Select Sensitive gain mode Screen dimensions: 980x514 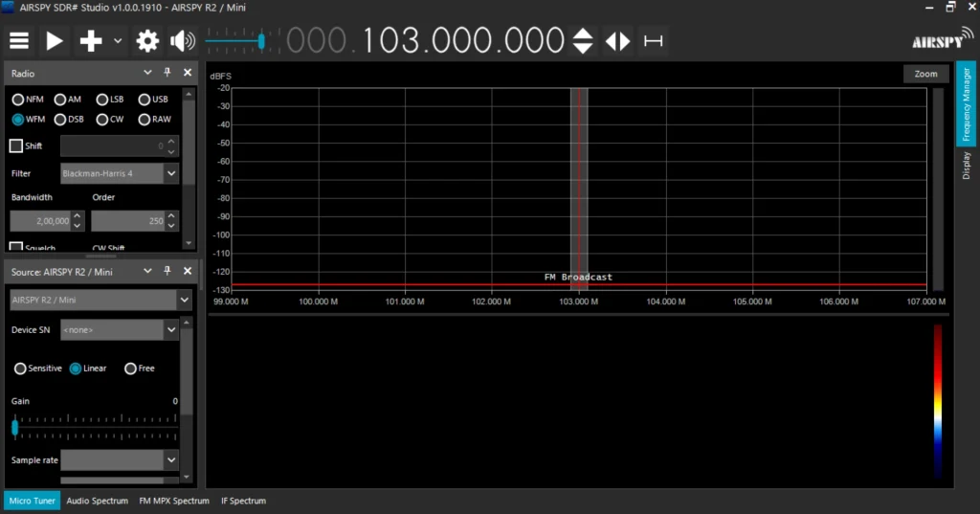(x=38, y=369)
